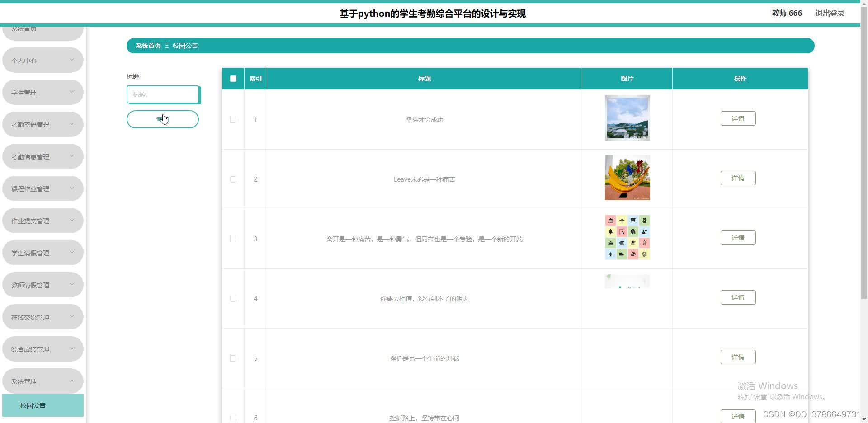Expand the 学生请假管理 chevron
The width and height of the screenshot is (868, 423).
click(x=72, y=252)
